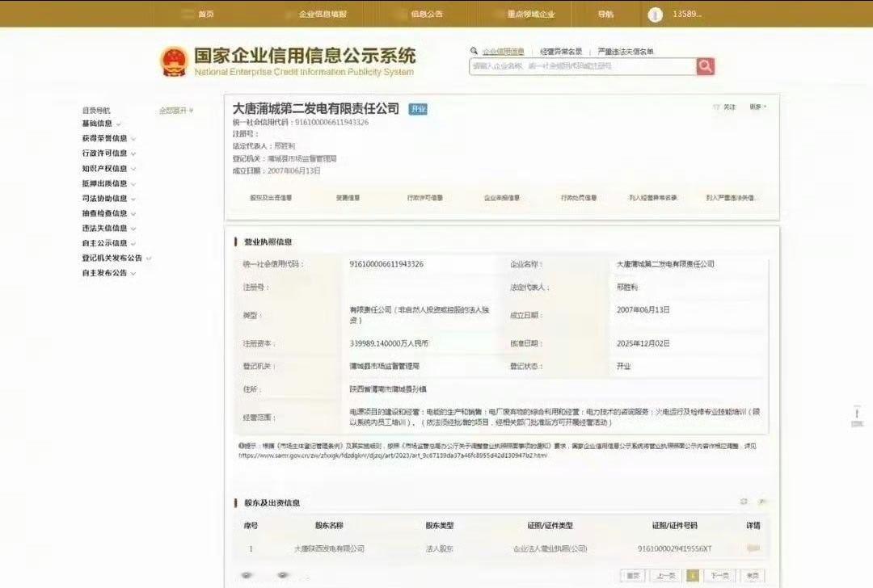Open the 信息公告 menu item
Image resolution: width=873 pixels, height=588 pixels.
pyautogui.click(x=427, y=14)
